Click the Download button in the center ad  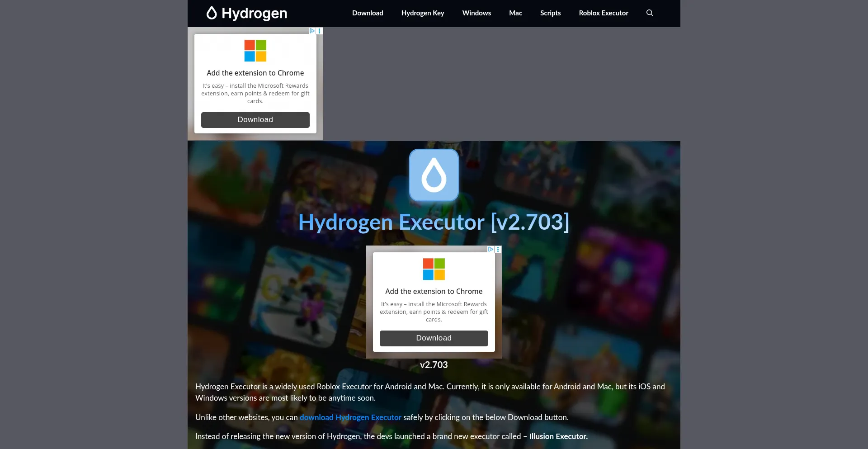(x=434, y=338)
